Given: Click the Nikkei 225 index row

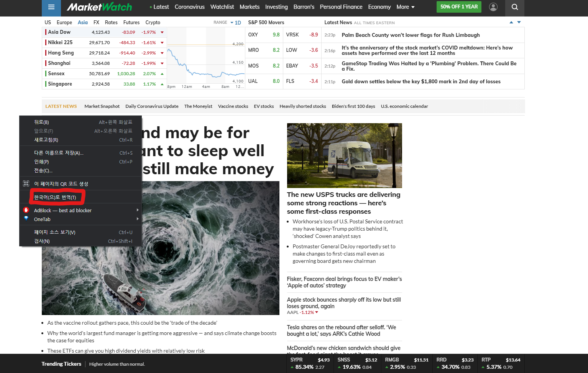Looking at the screenshot, I should 104,43.
